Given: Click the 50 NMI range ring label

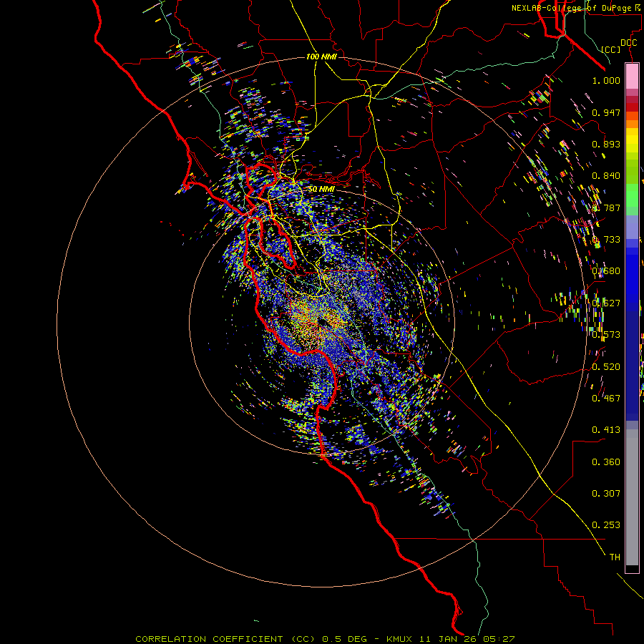Looking at the screenshot, I should pos(321,190).
